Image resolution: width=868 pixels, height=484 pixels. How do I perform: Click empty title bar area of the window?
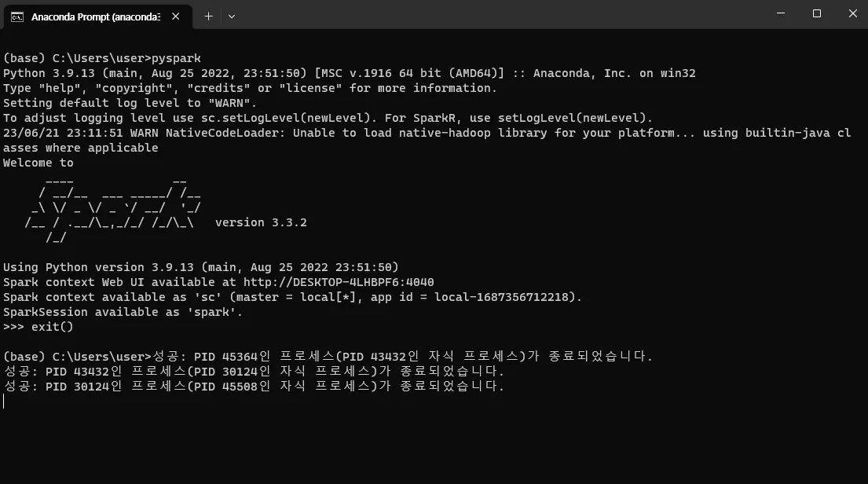point(498,14)
